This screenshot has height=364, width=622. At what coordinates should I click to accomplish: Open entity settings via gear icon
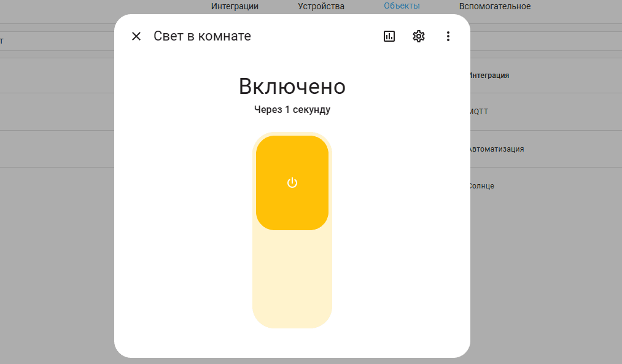point(419,36)
